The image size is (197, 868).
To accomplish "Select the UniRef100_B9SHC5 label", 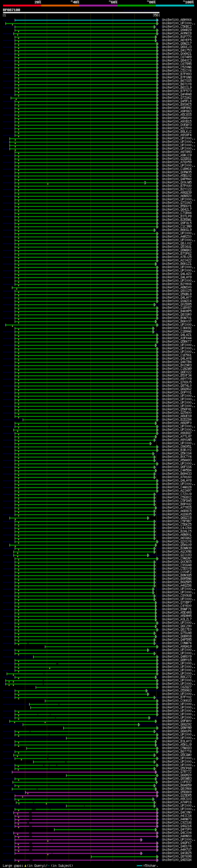I will [177, 104].
